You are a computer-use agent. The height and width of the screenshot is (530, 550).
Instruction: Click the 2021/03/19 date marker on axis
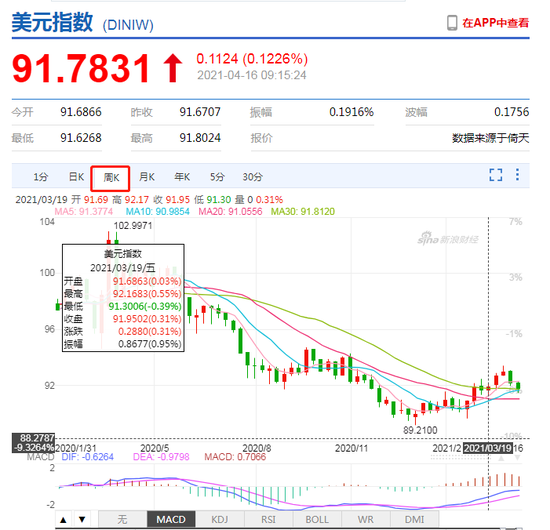[488, 448]
